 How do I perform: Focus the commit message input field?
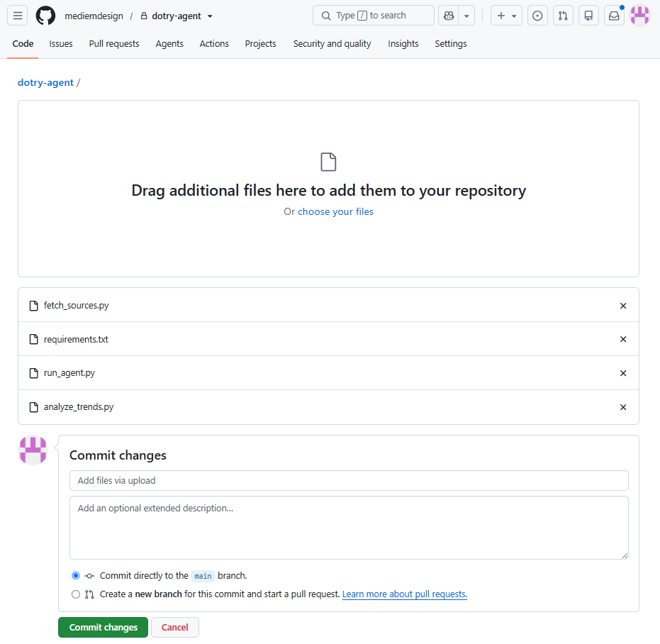(x=349, y=481)
